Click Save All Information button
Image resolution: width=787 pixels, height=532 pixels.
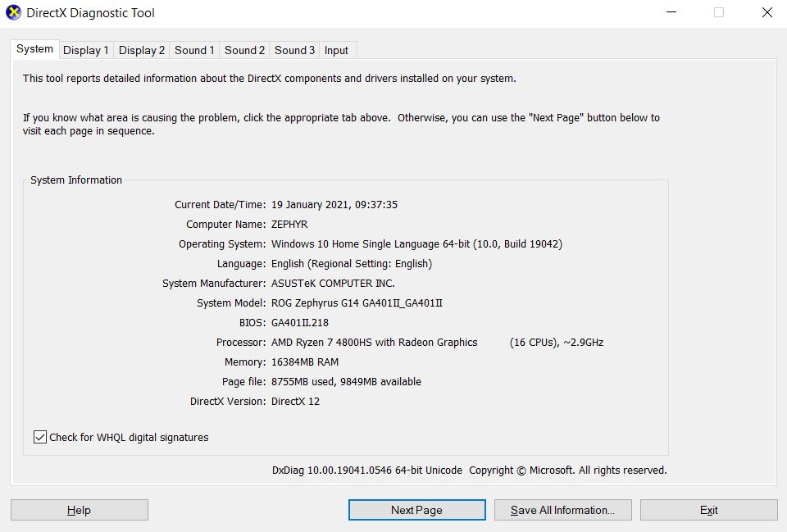[563, 510]
